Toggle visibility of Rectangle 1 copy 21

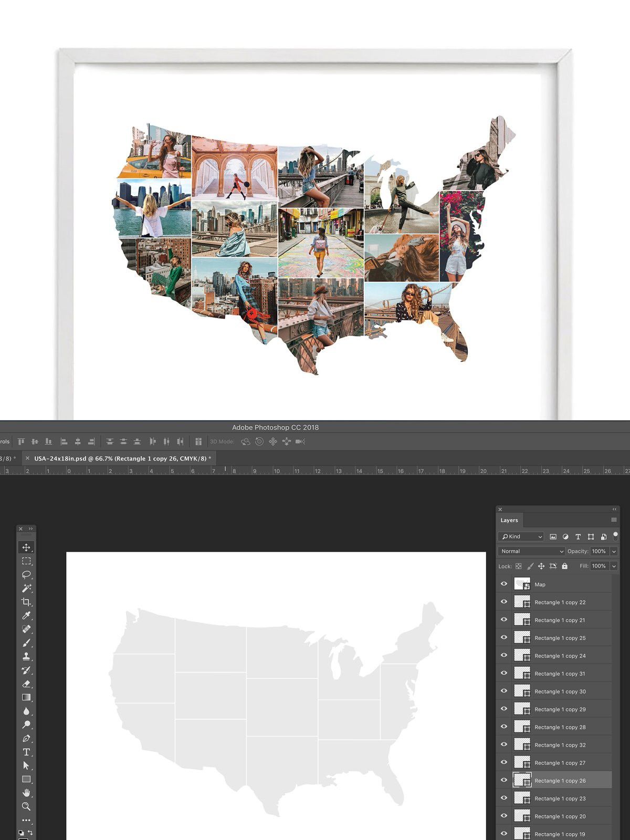(x=504, y=619)
